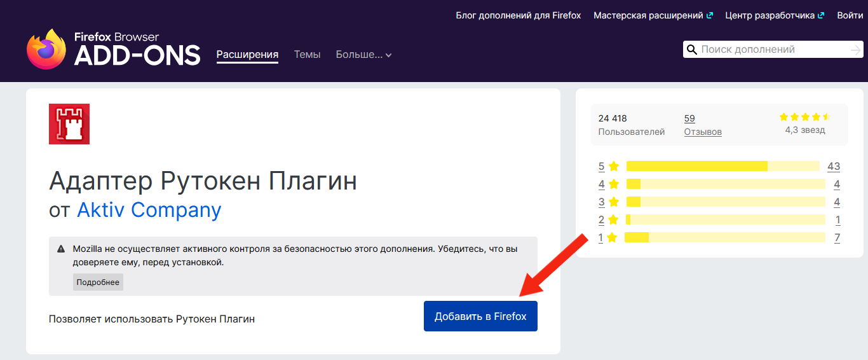Open the 59 reviews count link

(689, 118)
